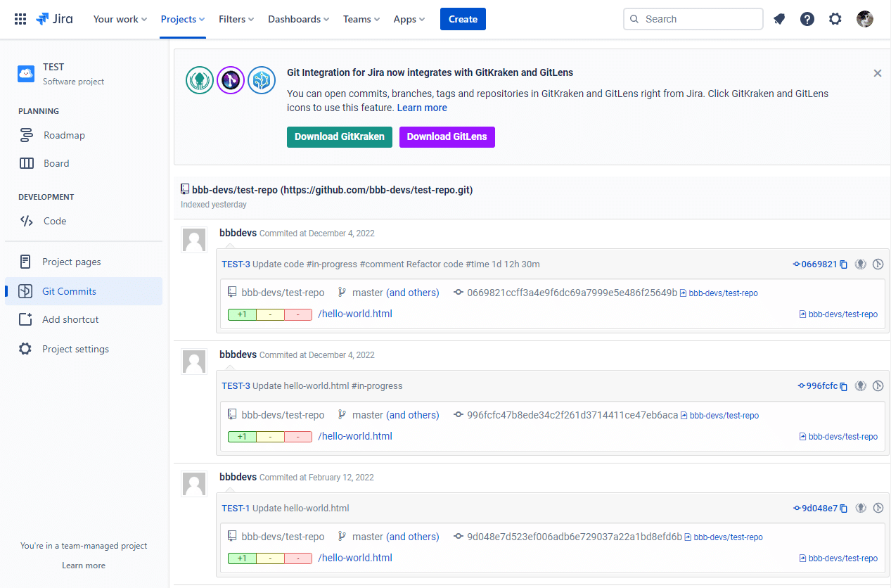The height and width of the screenshot is (588, 891).
Task: Open commit 996fcfc in GitKraken icon
Action: (x=860, y=386)
